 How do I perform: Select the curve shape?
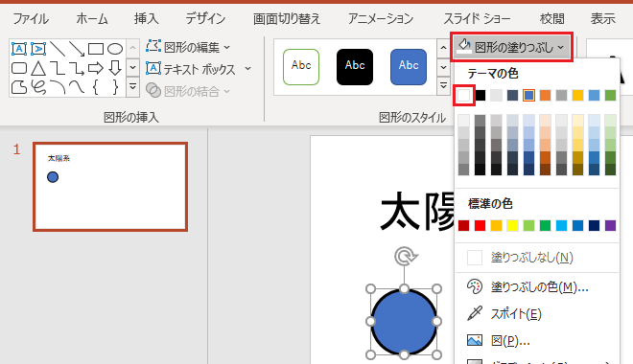point(77,87)
